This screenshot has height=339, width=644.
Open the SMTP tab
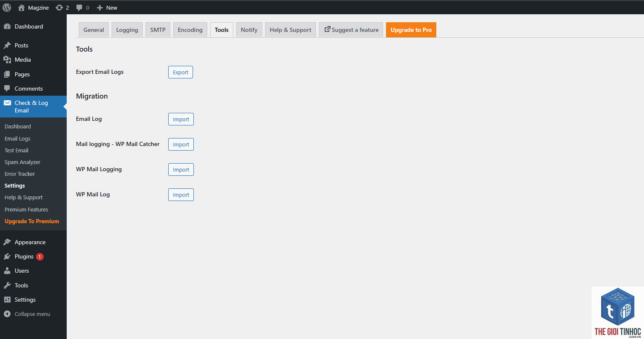click(158, 30)
